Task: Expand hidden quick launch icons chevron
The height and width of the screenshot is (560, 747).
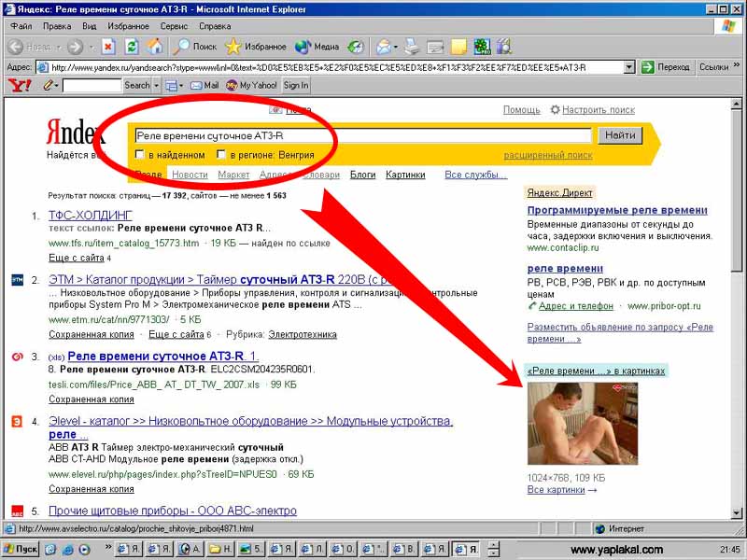Action: pyautogui.click(x=108, y=547)
